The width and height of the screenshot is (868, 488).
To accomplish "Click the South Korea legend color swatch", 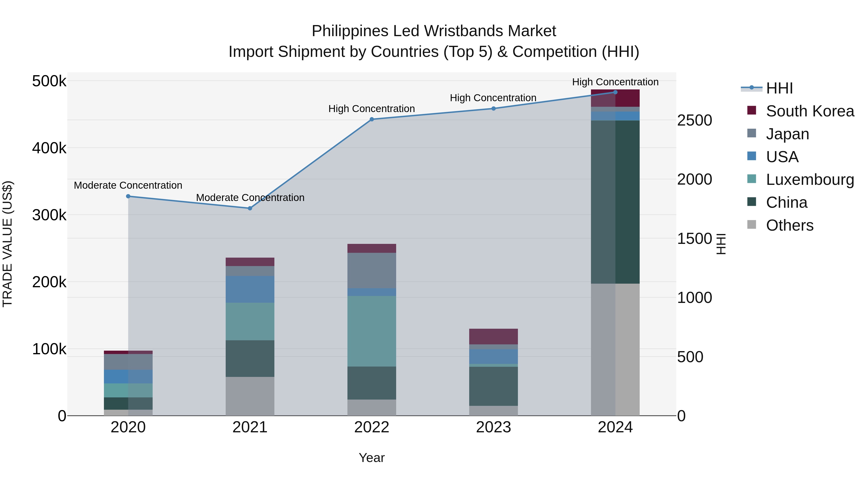I will click(751, 110).
